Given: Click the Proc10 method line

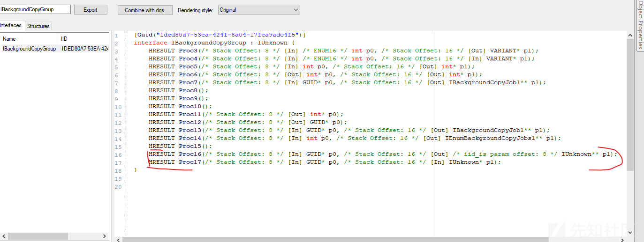Looking at the screenshot, I should (181, 106).
